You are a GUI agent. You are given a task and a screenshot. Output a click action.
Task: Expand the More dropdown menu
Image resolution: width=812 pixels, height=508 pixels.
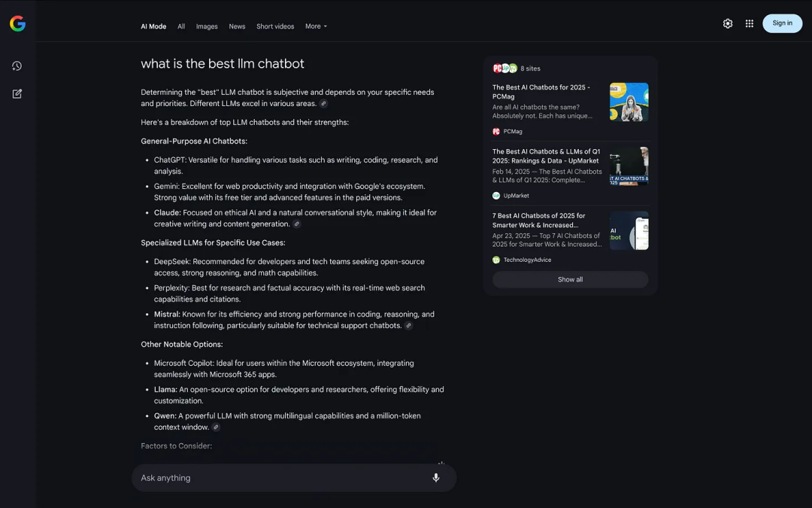tap(316, 26)
